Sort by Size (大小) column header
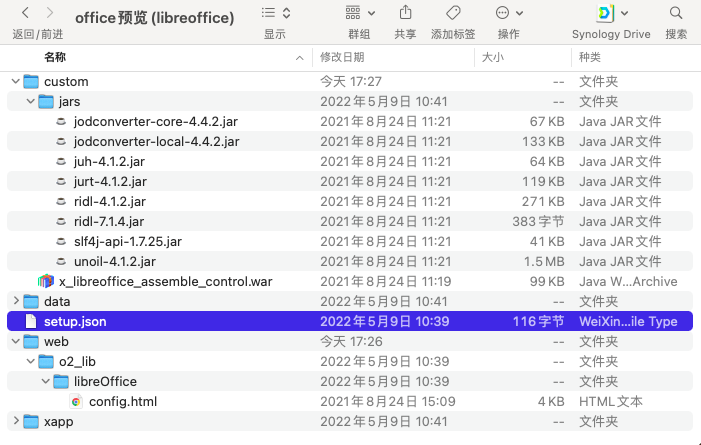The height and width of the screenshot is (445, 701). 493,57
